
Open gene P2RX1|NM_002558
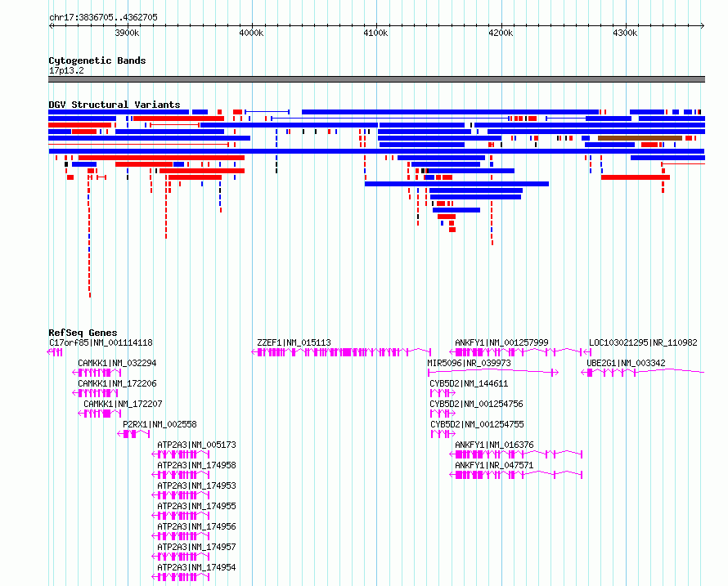coord(160,424)
